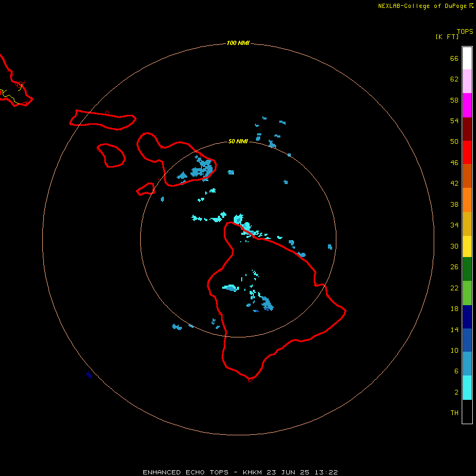Image resolution: width=476 pixels, height=476 pixels.
Task: Click the cyan echo inside western Big Island
Action: [x=231, y=288]
